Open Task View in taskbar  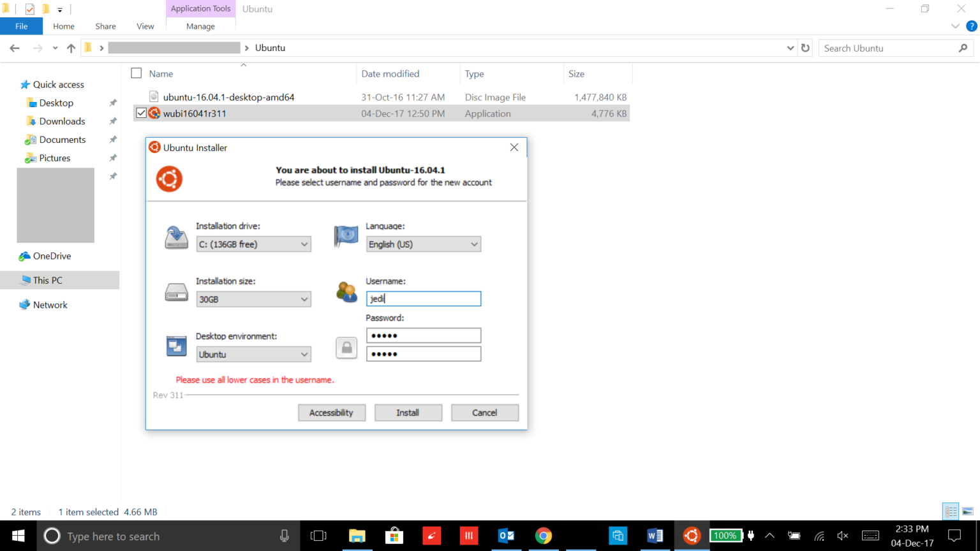(318, 536)
